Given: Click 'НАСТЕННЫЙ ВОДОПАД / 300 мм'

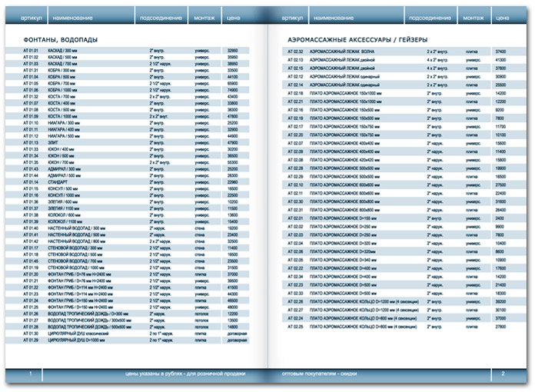Looking at the screenshot, I should [77, 228].
